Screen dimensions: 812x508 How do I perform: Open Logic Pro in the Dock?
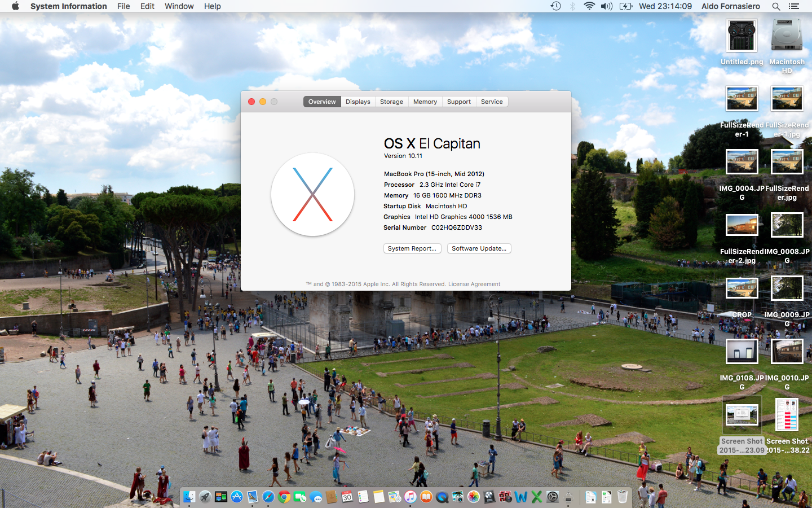489,497
